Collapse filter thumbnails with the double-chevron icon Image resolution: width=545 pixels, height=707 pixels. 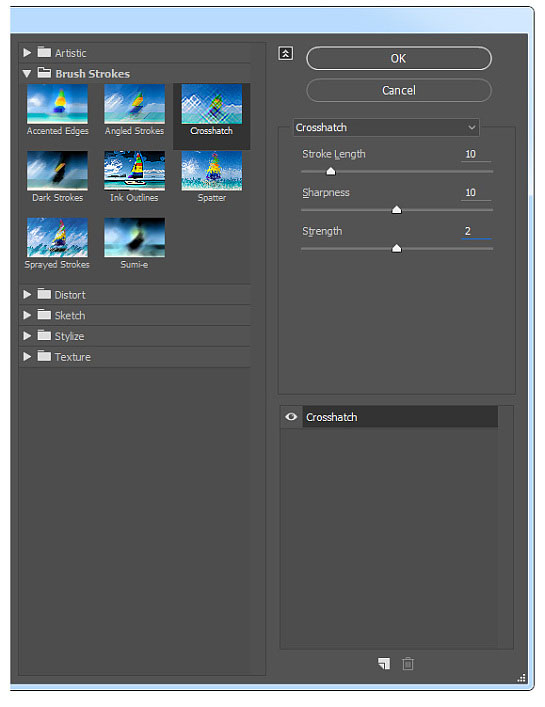point(285,53)
